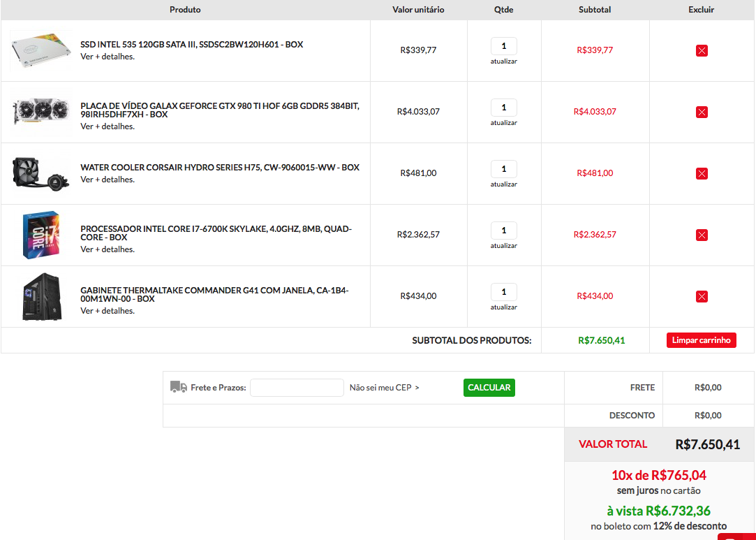Change quantity for Intel Core i7-6700K
Screen dimensions: 756x540
coord(504,231)
